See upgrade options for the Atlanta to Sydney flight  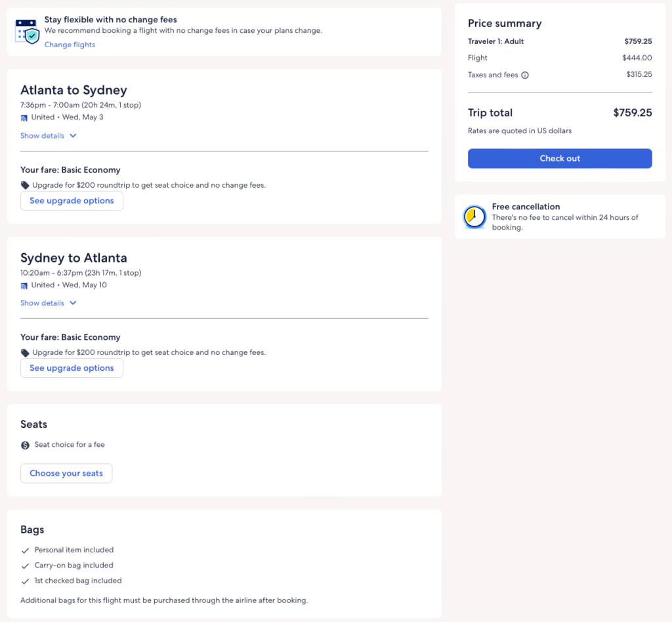coord(72,201)
